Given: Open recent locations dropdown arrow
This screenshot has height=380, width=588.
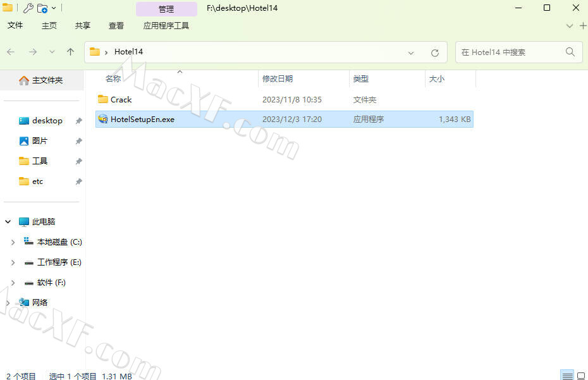Looking at the screenshot, I should pos(52,52).
